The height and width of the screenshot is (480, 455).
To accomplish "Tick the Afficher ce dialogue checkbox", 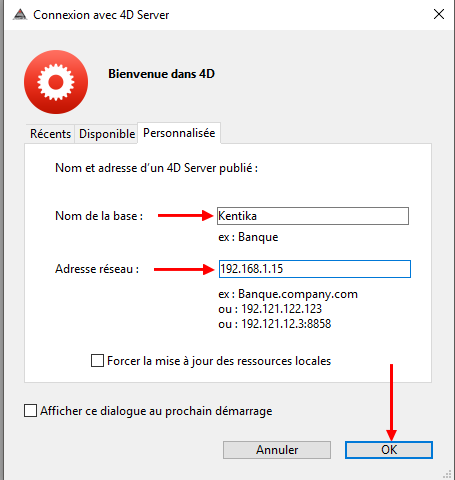I will [x=30, y=411].
